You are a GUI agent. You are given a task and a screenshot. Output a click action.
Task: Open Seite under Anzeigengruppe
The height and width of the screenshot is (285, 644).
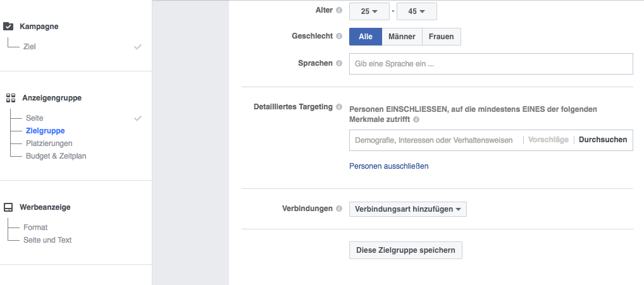click(x=35, y=118)
